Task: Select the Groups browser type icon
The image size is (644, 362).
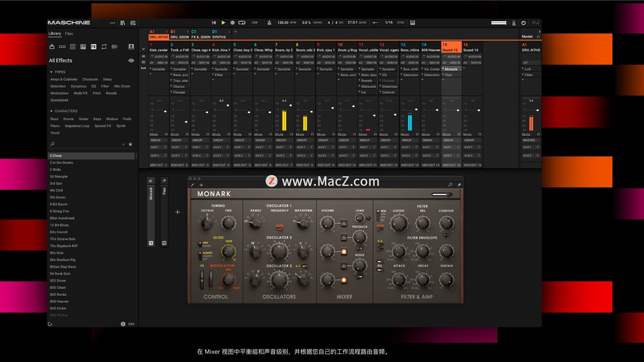Action: click(x=62, y=47)
